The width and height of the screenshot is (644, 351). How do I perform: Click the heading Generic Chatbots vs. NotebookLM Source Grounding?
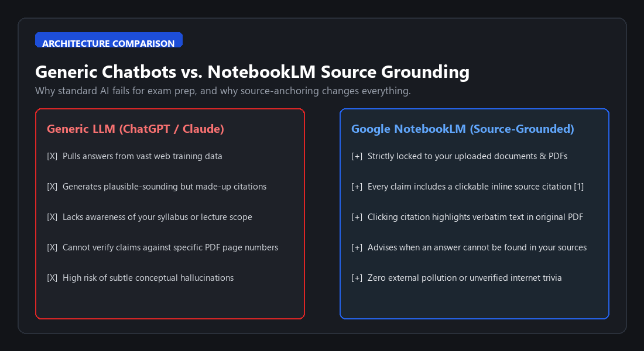[252, 72]
